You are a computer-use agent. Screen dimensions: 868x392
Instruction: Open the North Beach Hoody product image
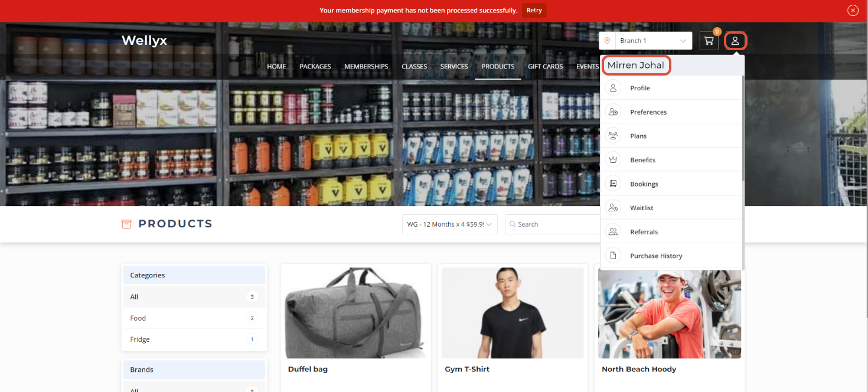coord(670,314)
